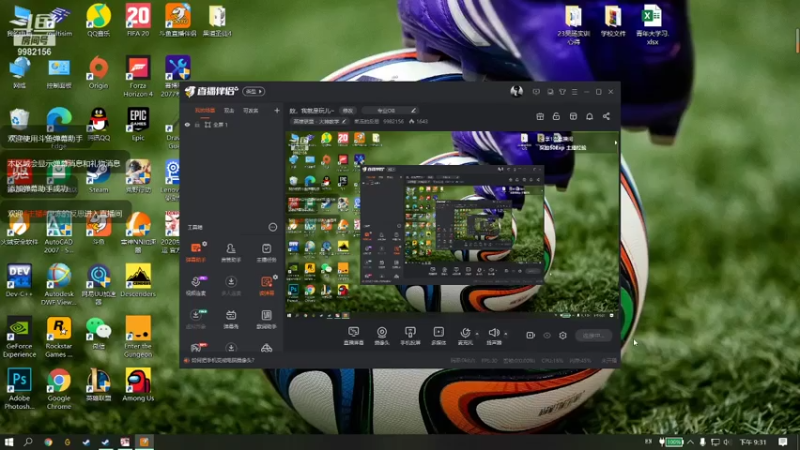800x450 pixels.
Task: Click the 修改 button beside room title
Action: (347, 110)
